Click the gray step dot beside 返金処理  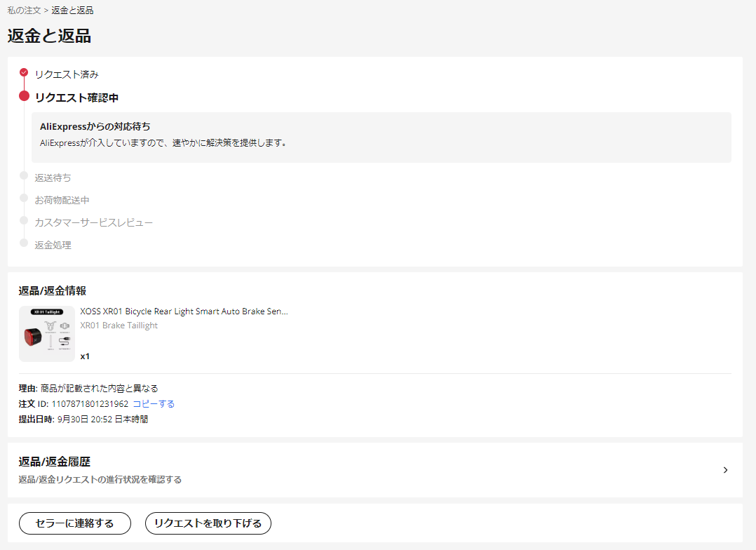coord(24,243)
